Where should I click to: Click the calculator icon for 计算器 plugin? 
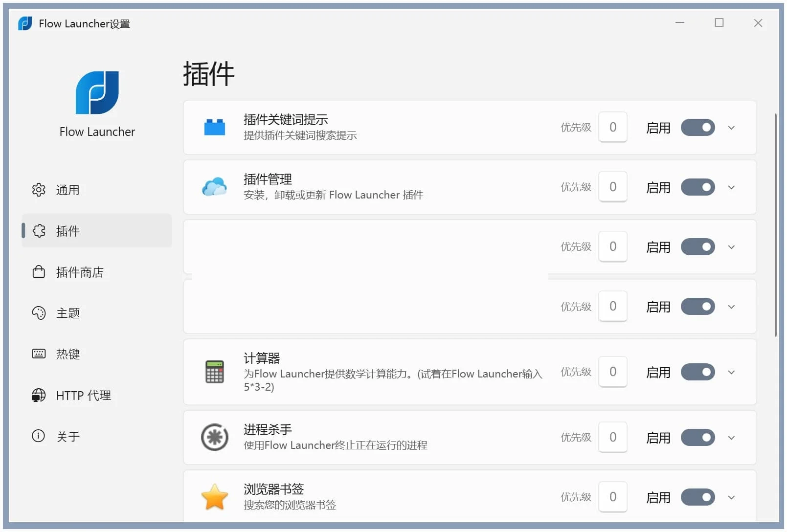[214, 372]
